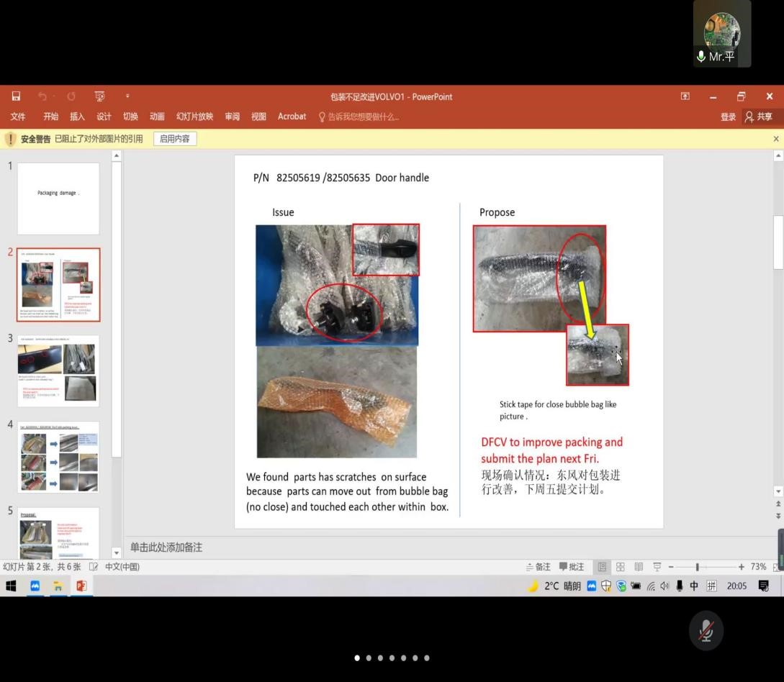Click 启用内容 to enable content
Screen dimensions: 784x682
tap(174, 139)
